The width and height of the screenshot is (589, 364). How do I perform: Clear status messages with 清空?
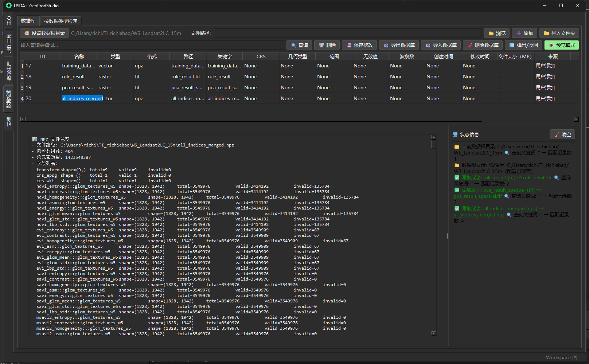click(562, 134)
